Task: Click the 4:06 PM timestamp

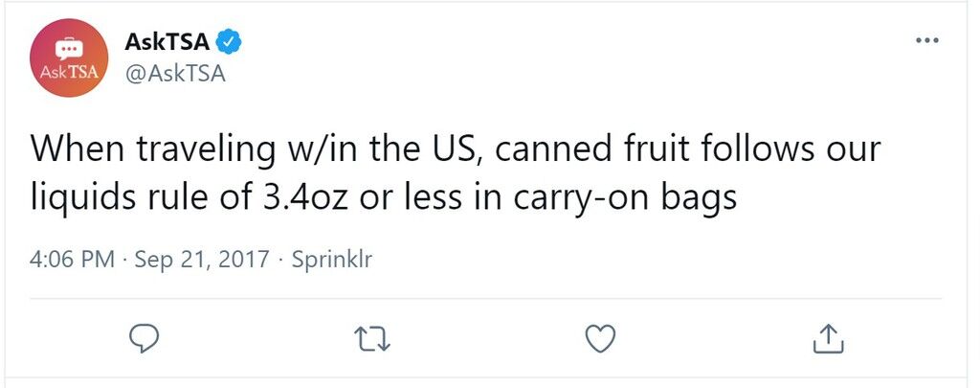Action: coord(72,259)
